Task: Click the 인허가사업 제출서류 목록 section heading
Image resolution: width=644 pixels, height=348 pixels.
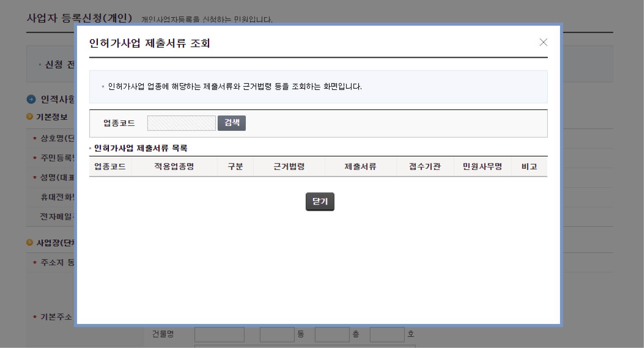Action: pyautogui.click(x=141, y=148)
